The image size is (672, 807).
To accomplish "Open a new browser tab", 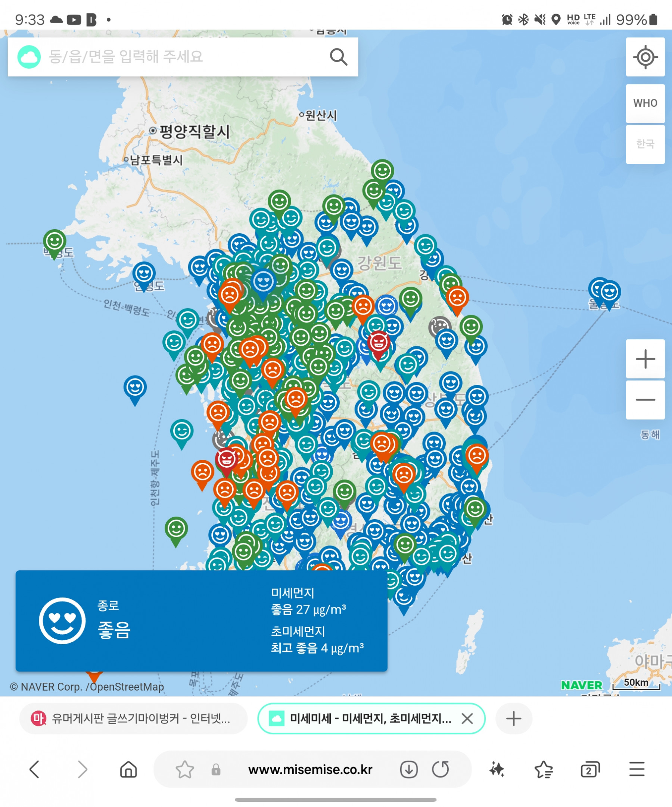I will [513, 718].
